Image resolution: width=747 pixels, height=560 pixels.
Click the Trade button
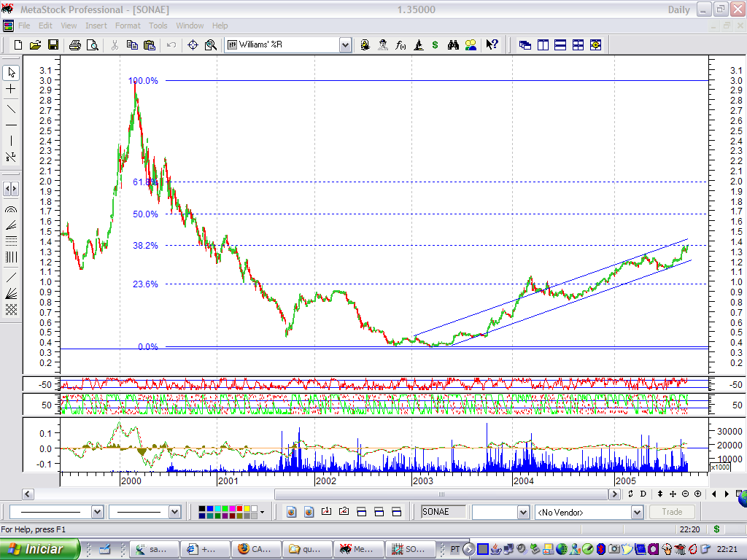672,512
